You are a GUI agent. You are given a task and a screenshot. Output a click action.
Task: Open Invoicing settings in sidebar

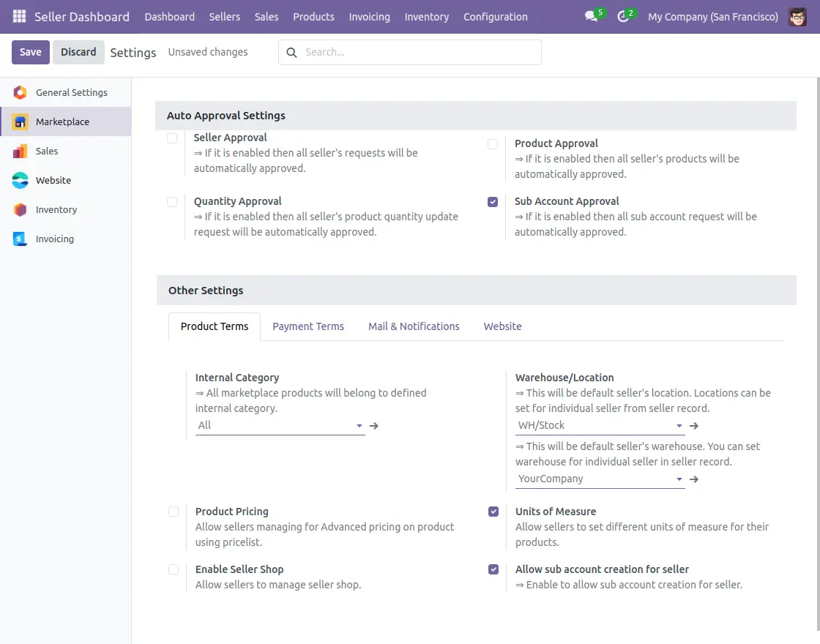[55, 239]
